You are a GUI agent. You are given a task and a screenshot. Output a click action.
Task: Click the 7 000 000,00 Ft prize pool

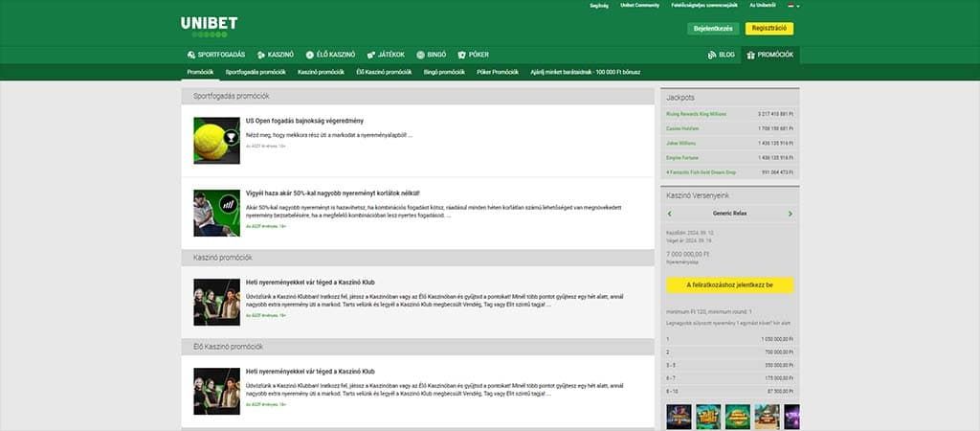[687, 255]
